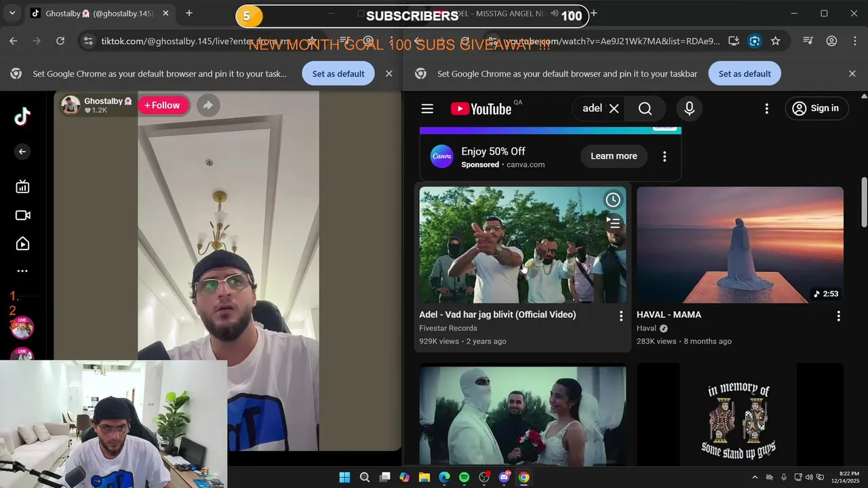Open more options for HAVAL - MAMA

click(x=838, y=316)
